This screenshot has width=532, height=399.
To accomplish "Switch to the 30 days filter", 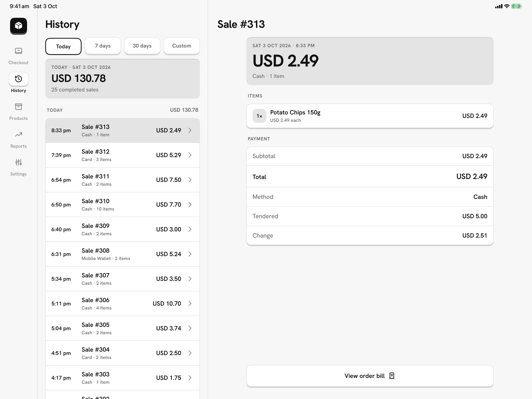I will (x=142, y=46).
